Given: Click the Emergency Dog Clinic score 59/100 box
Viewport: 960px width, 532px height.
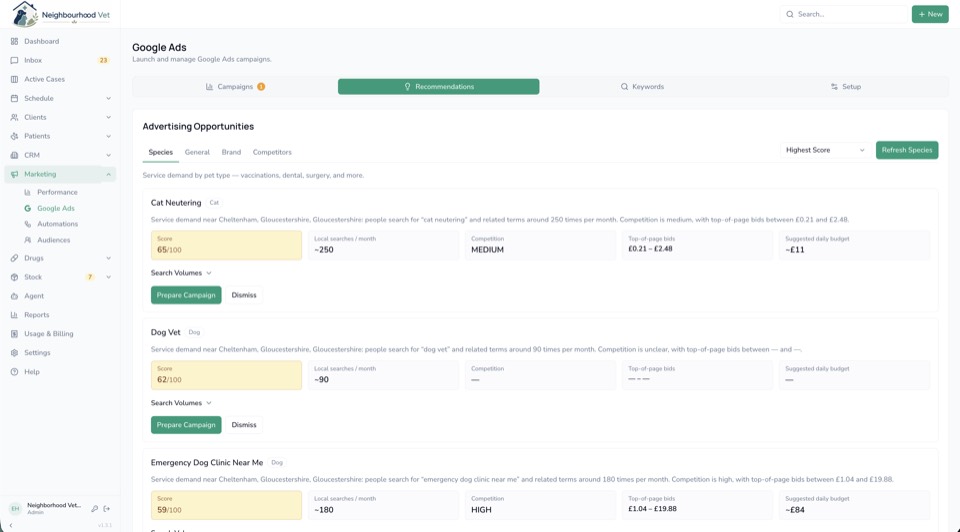Looking at the screenshot, I should click(x=227, y=505).
